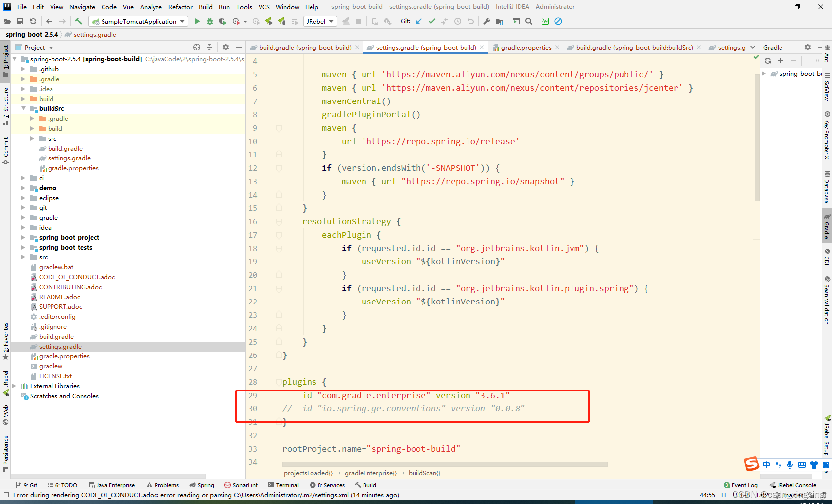832x504 pixels.
Task: Add Gradle project with the plus icon
Action: (x=780, y=61)
